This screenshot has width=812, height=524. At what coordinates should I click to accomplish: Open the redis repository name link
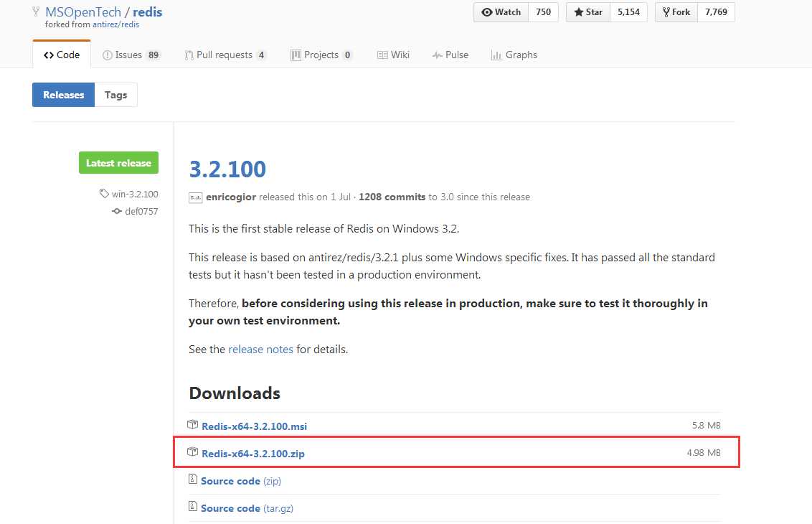(x=148, y=12)
